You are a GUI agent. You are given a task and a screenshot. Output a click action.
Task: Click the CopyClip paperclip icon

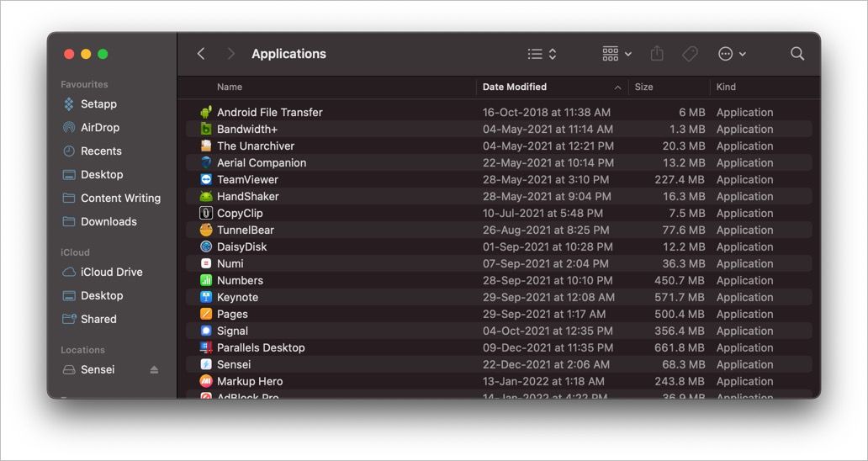pyautogui.click(x=206, y=213)
